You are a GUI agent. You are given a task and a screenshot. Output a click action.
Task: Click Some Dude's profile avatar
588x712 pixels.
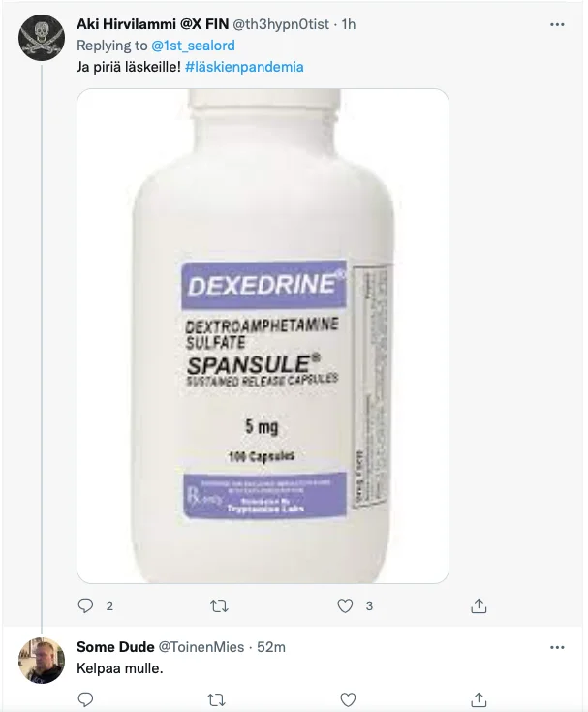click(x=42, y=662)
